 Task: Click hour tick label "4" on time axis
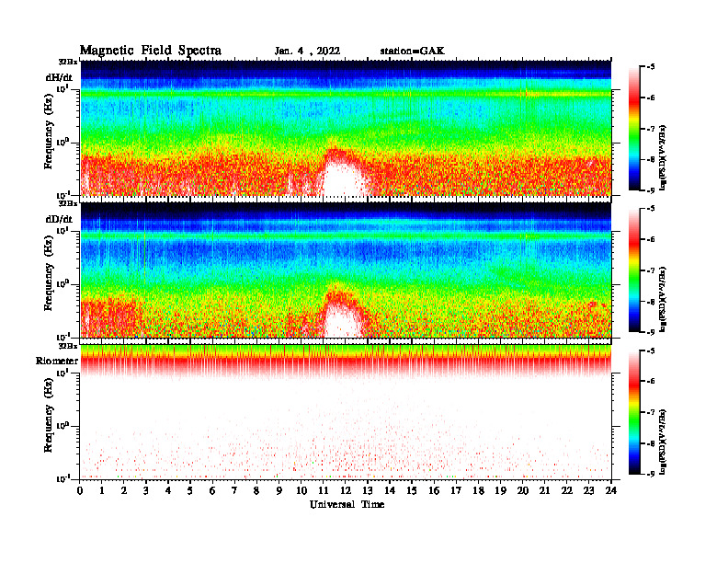pos(168,491)
